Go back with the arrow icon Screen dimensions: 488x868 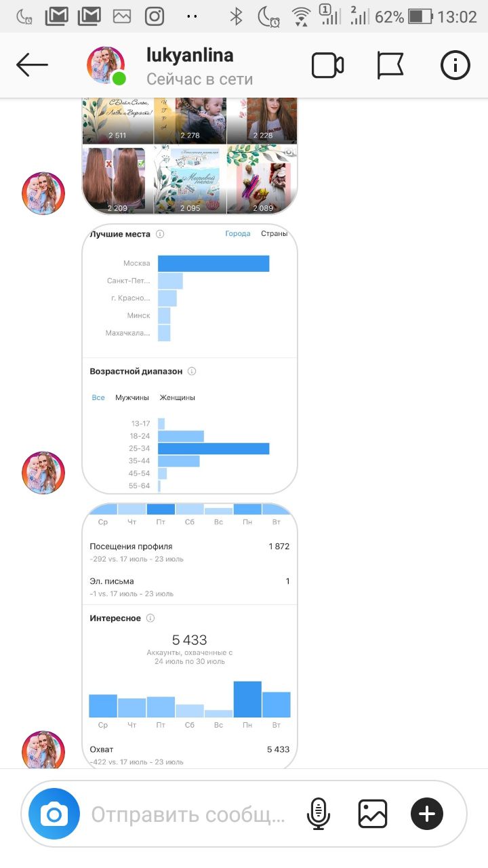(x=32, y=66)
